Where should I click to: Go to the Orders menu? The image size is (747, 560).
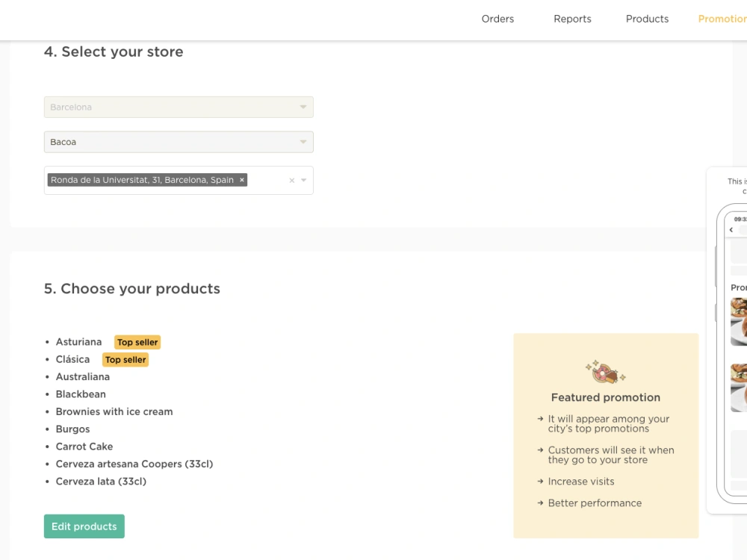point(498,19)
